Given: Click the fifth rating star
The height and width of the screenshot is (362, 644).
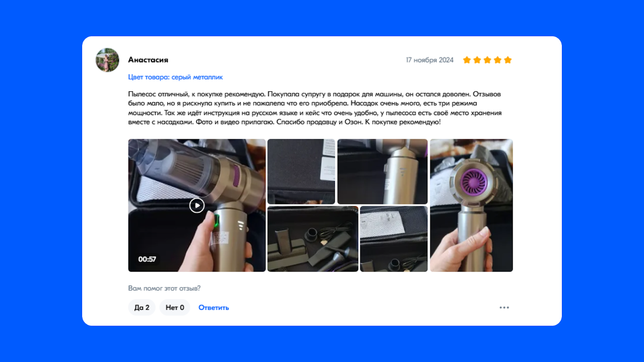Looking at the screenshot, I should tap(508, 60).
